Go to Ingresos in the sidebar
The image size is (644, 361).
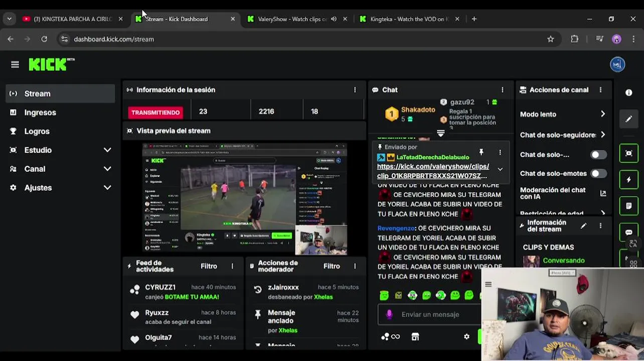[x=60, y=112]
